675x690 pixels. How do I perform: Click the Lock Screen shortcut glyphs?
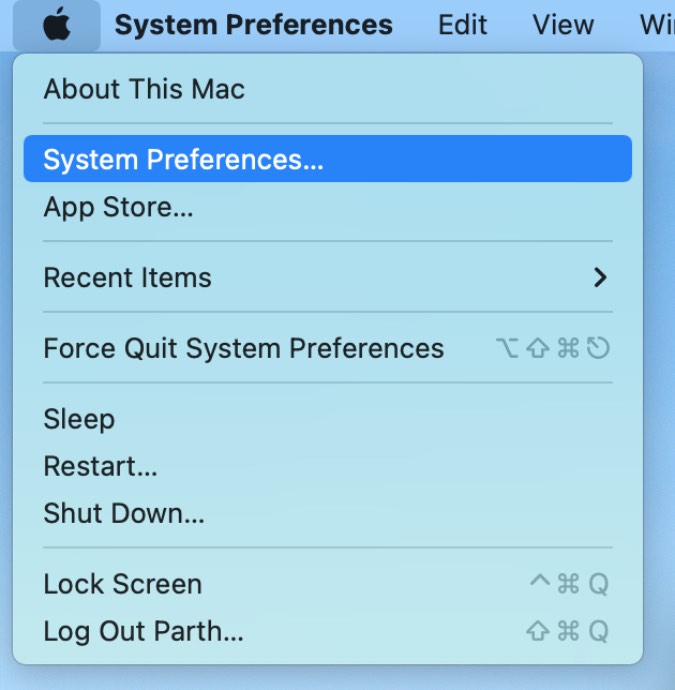[568, 584]
